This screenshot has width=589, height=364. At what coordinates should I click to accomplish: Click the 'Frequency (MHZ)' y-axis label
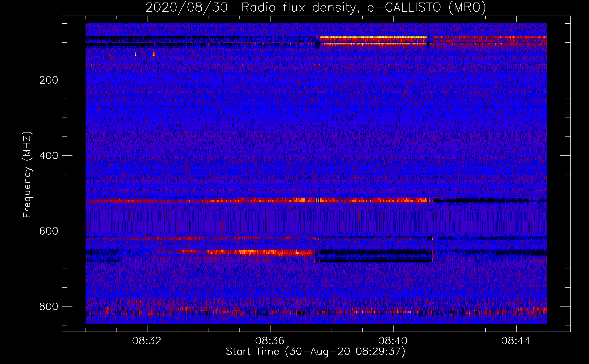[x=27, y=174]
